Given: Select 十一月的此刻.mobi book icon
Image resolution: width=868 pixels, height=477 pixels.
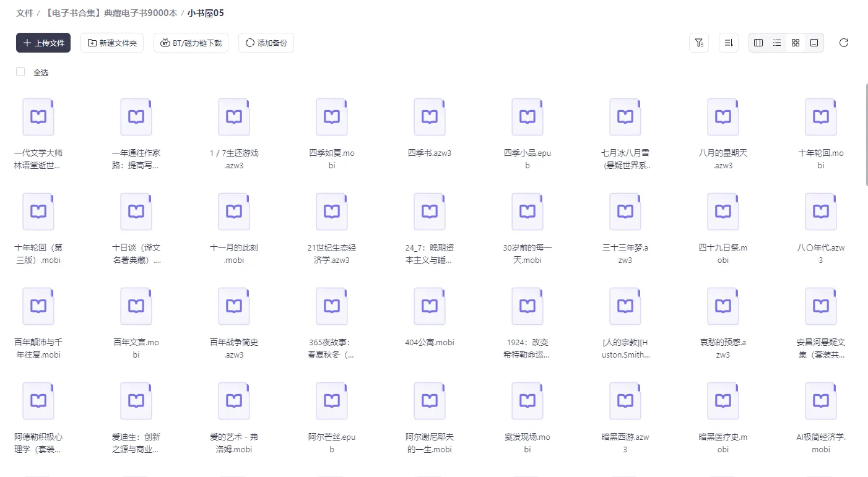Looking at the screenshot, I should (x=234, y=212).
